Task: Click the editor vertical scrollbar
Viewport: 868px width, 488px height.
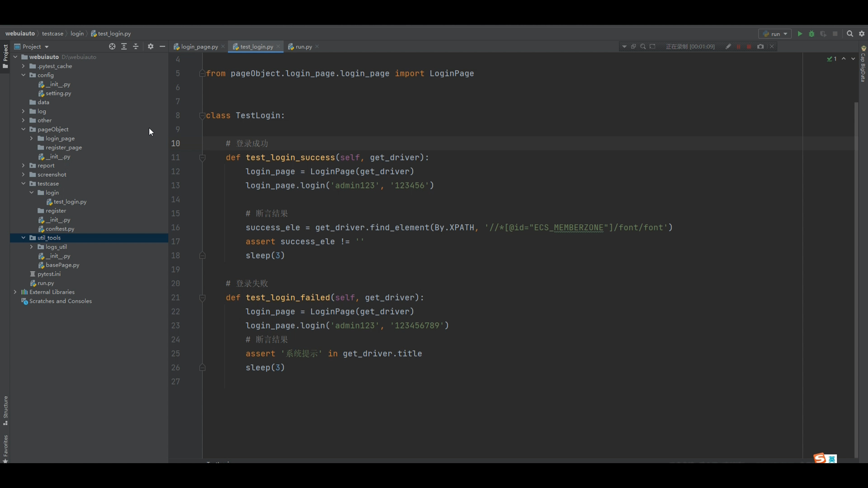Action: (856, 280)
